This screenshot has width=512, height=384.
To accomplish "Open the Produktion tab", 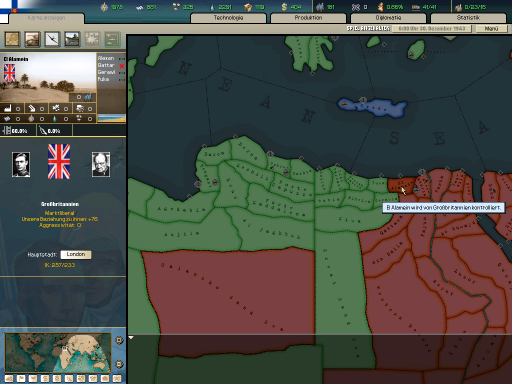I will 308,18.
